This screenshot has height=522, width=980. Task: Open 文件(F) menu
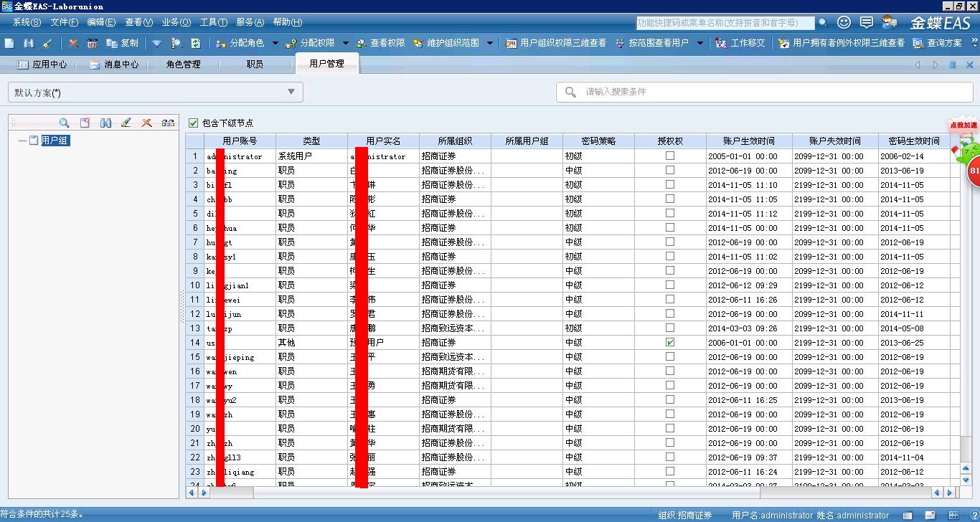65,23
